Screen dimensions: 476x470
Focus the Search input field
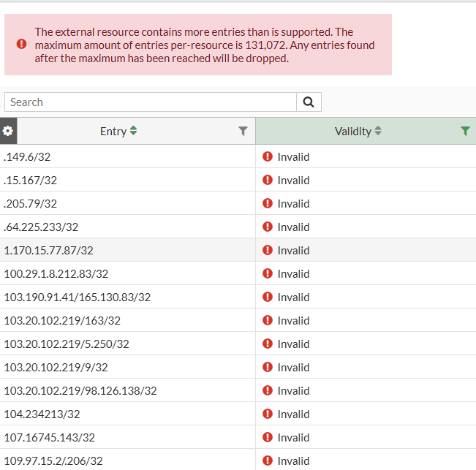click(x=150, y=102)
